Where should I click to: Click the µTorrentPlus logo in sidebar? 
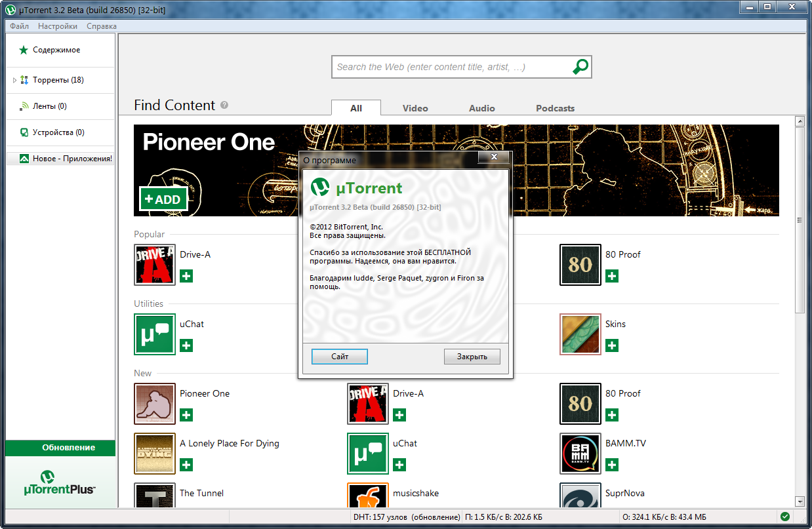point(60,482)
